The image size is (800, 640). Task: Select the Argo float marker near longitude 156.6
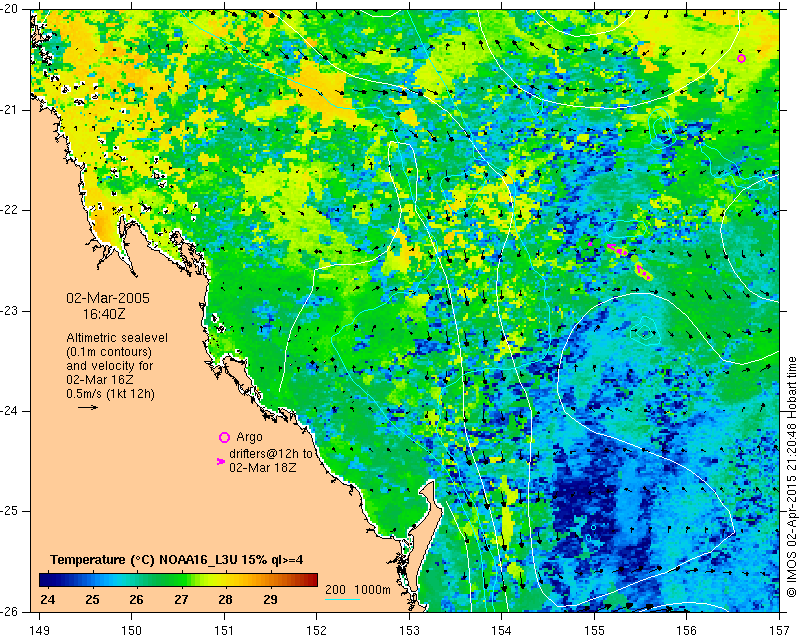click(741, 59)
